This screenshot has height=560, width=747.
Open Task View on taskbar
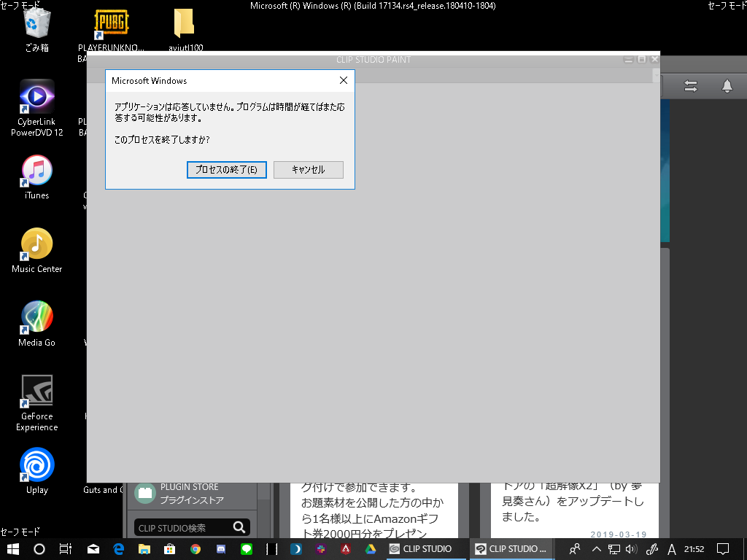click(x=65, y=549)
